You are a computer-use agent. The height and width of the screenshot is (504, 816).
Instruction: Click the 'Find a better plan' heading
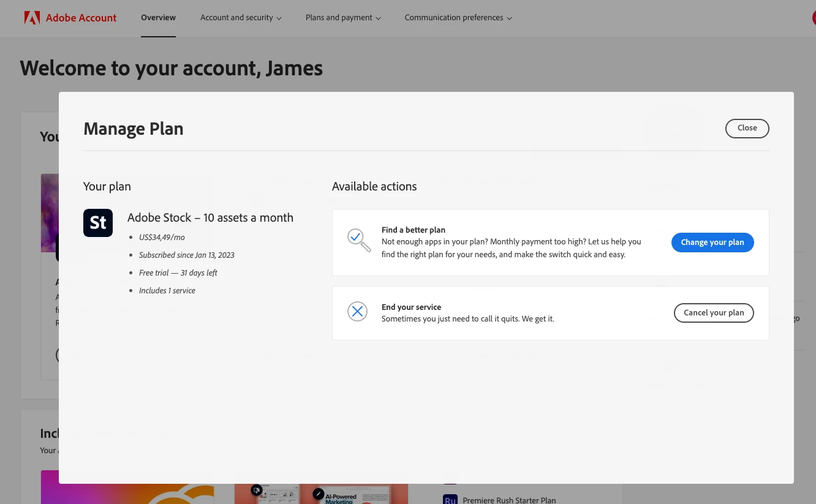[414, 230]
